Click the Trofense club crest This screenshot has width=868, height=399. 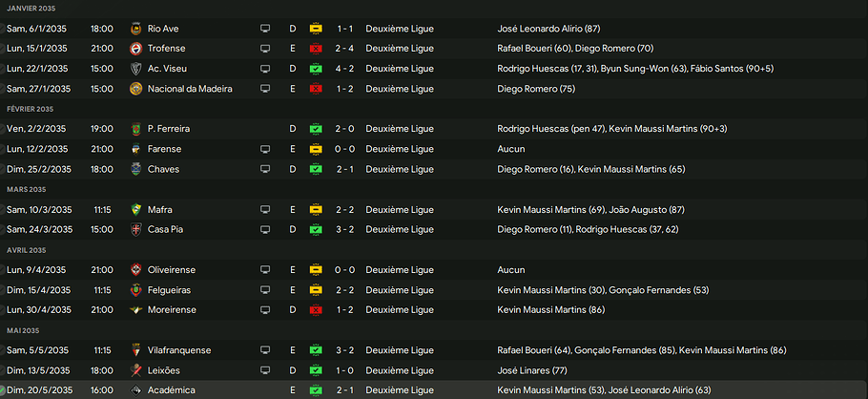(x=136, y=49)
